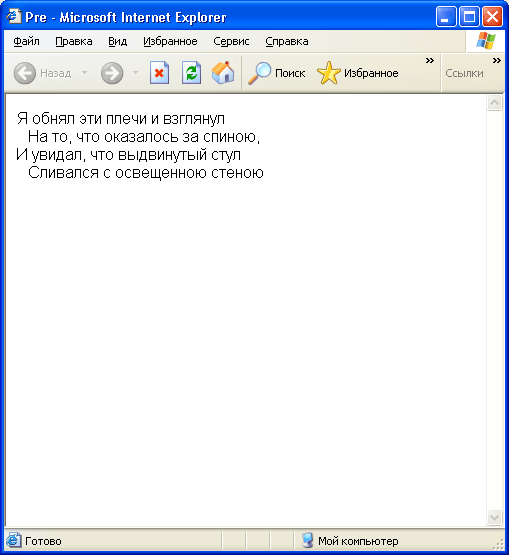The height and width of the screenshot is (555, 509).
Task: Expand the Ссылки links chevron
Action: click(497, 61)
